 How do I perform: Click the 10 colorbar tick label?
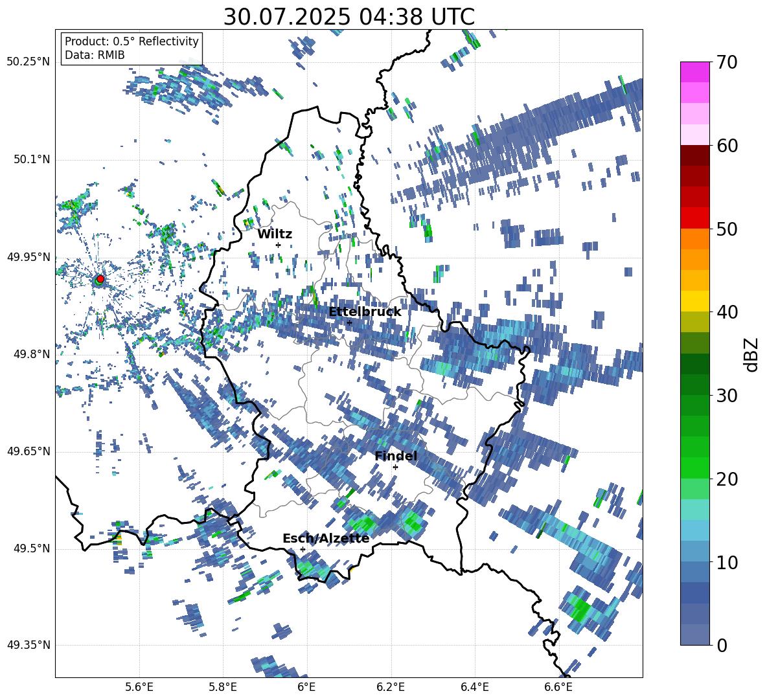(727, 562)
